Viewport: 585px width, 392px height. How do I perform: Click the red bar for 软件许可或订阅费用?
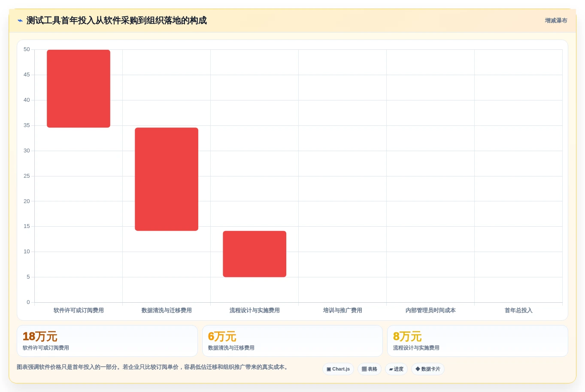pyautogui.click(x=79, y=89)
